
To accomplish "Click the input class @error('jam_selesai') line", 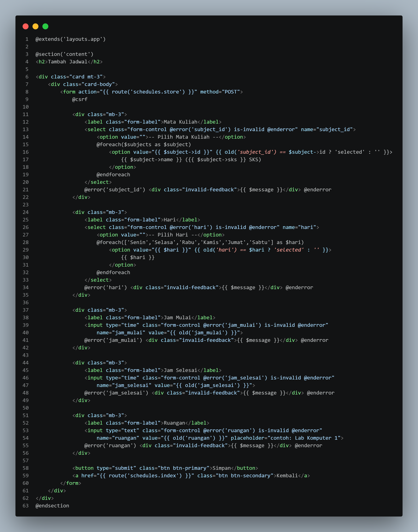I will coord(210,378).
